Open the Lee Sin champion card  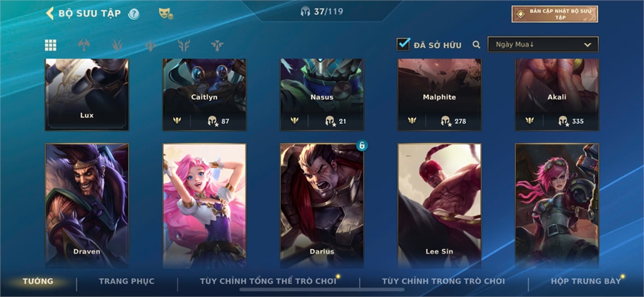click(439, 205)
